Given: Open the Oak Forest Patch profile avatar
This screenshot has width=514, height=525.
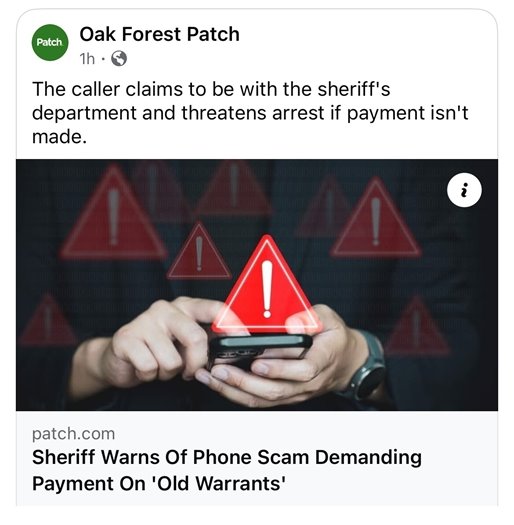Looking at the screenshot, I should point(50,43).
